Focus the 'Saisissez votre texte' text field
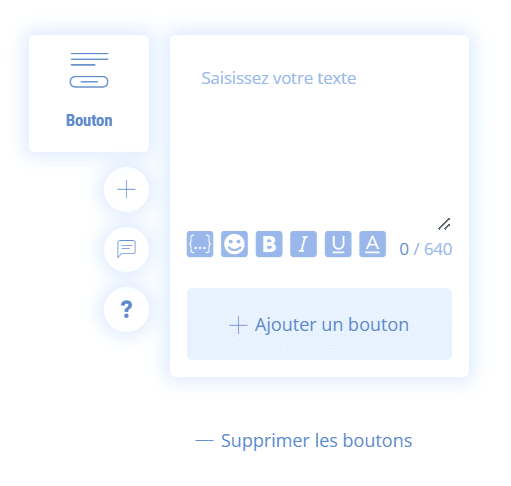Screen dimensions: 511x486 tap(319, 140)
